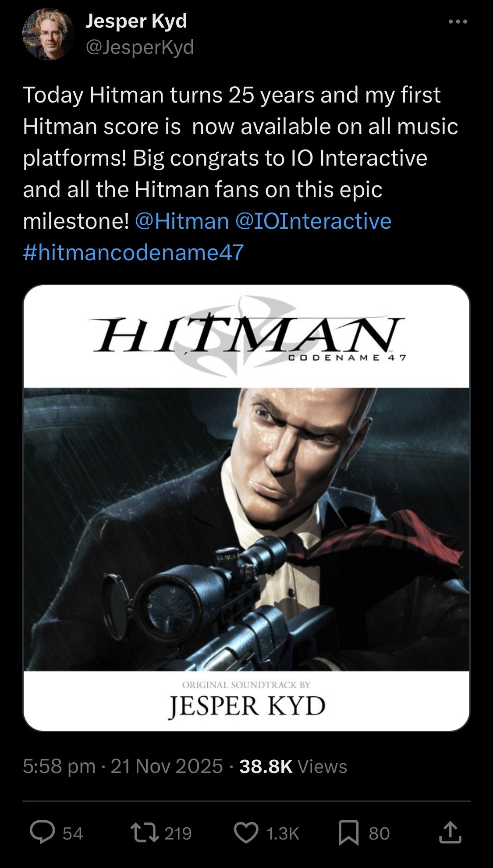Open the 5:58 pm · 21 Nov 2025 timestamp
This screenshot has height=868, width=493.
coord(123,766)
